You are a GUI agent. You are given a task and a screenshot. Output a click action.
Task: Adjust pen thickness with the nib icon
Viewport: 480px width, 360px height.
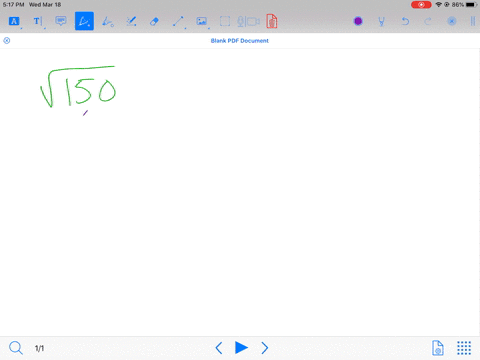(x=381, y=22)
